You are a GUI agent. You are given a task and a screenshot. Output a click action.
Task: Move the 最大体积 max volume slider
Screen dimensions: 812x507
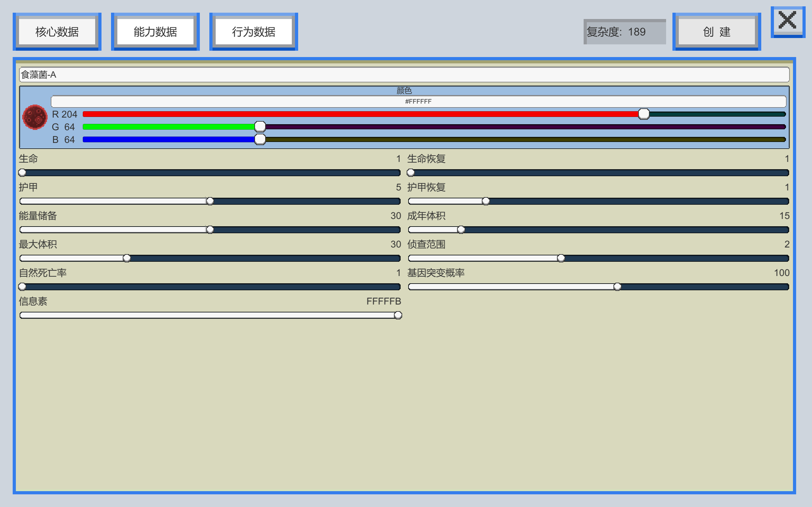[x=127, y=258]
